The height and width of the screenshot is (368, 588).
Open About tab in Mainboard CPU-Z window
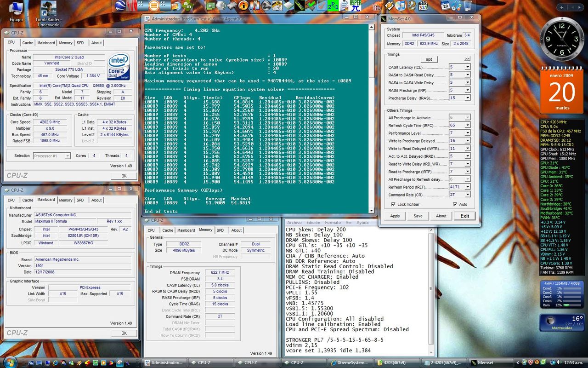click(96, 200)
